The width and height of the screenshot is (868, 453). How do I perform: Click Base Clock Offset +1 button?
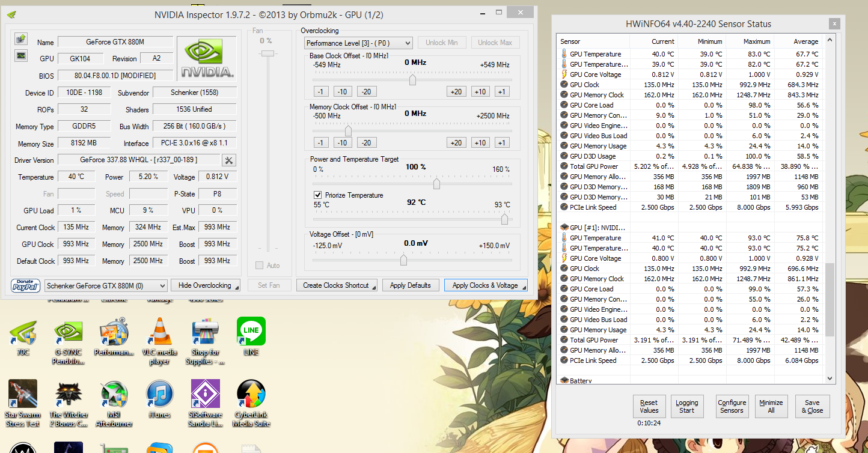pyautogui.click(x=502, y=91)
